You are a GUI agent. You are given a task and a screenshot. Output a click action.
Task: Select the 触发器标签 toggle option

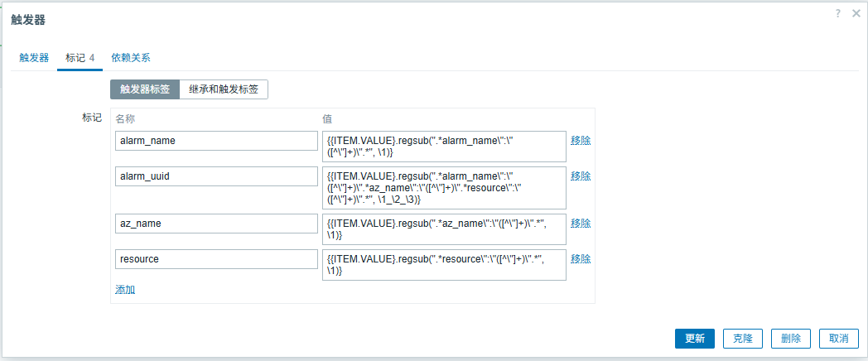click(145, 89)
